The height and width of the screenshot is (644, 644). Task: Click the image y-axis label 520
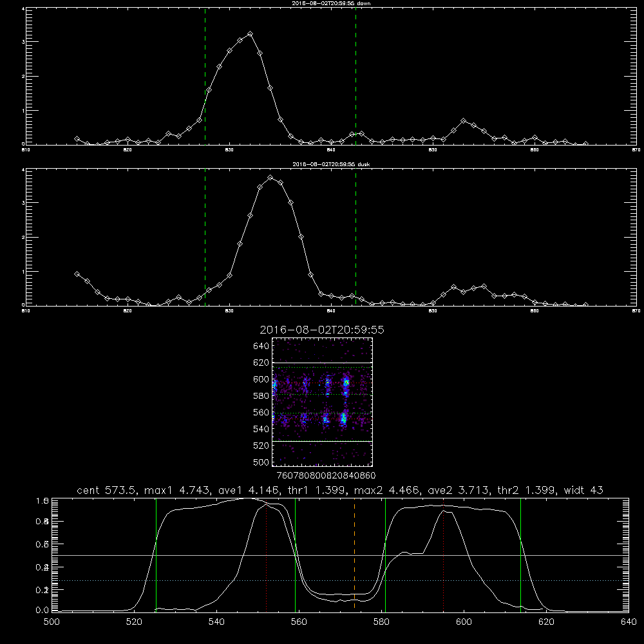(x=261, y=446)
